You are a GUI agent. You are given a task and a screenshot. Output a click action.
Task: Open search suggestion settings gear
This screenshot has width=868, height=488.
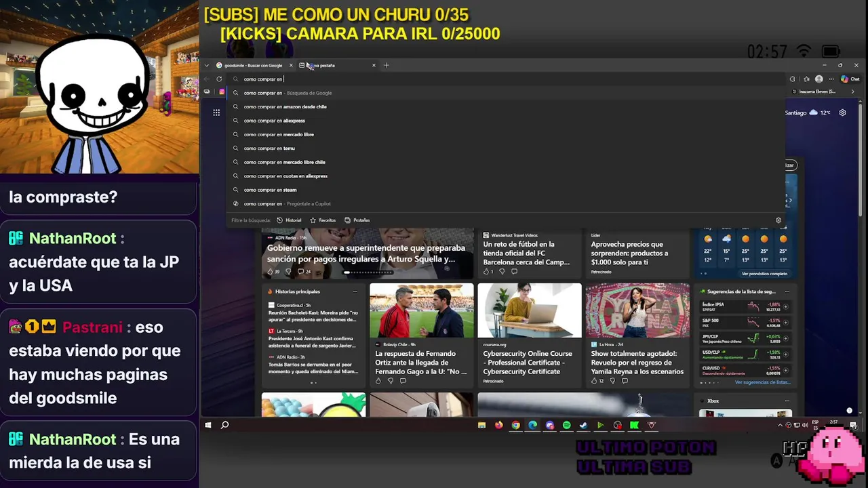point(778,220)
